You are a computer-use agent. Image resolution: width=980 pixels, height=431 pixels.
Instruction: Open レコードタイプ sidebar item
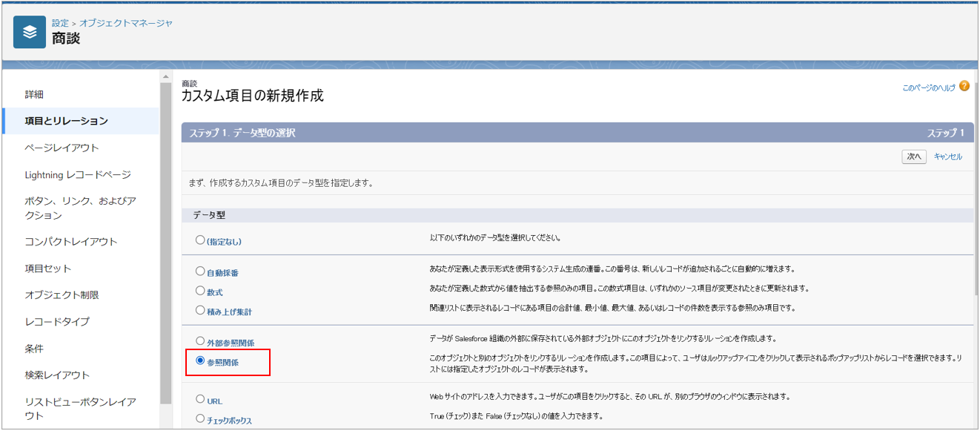[57, 321]
